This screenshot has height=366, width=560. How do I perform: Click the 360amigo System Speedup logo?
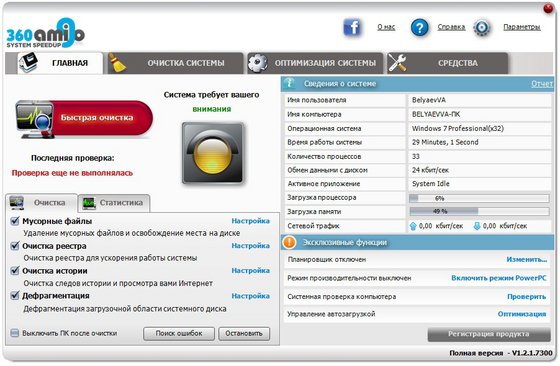pyautogui.click(x=45, y=33)
